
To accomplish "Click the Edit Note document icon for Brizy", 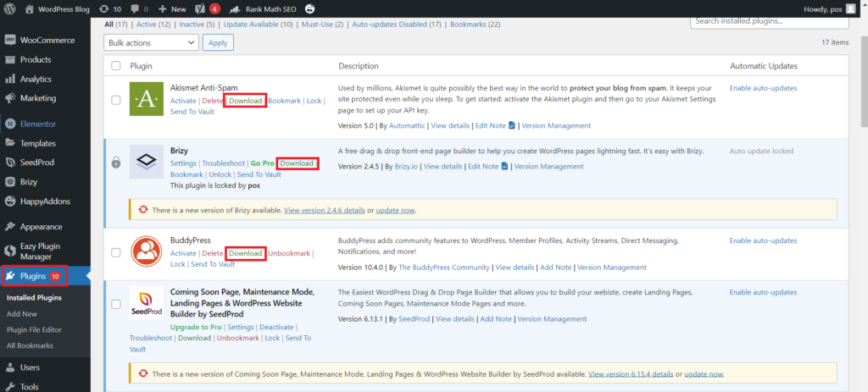I will (x=505, y=166).
